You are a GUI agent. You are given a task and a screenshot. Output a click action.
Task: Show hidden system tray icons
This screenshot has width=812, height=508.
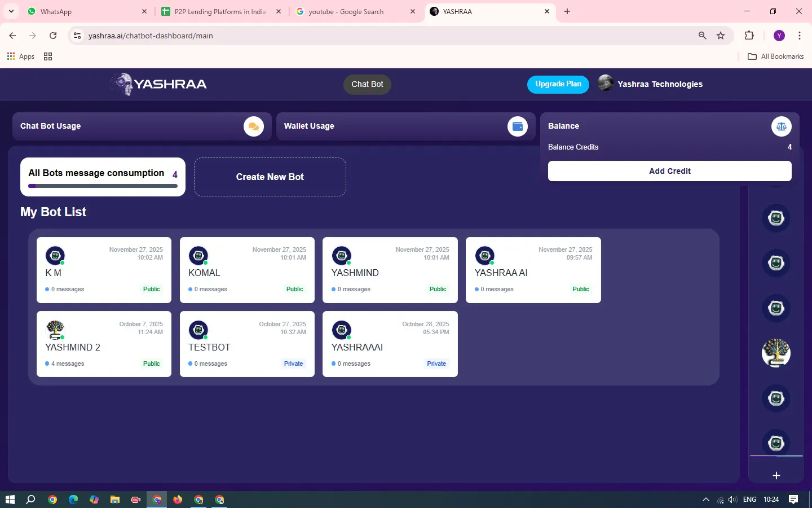(705, 500)
